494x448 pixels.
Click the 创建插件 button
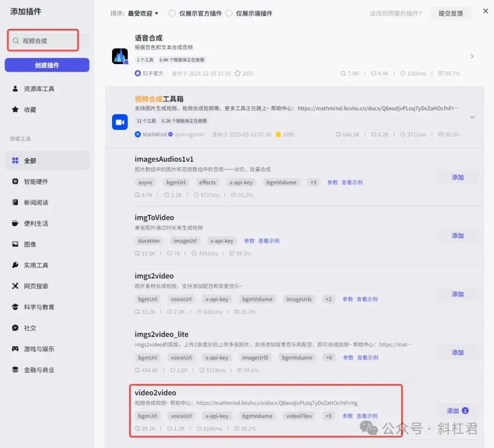tap(47, 65)
